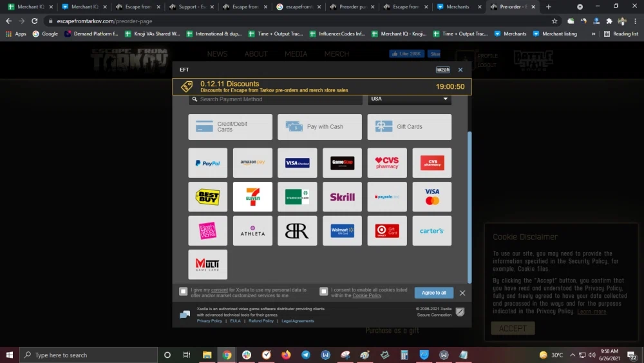Image resolution: width=644 pixels, height=363 pixels.
Task: Show hidden system tray icons
Action: pos(573,355)
